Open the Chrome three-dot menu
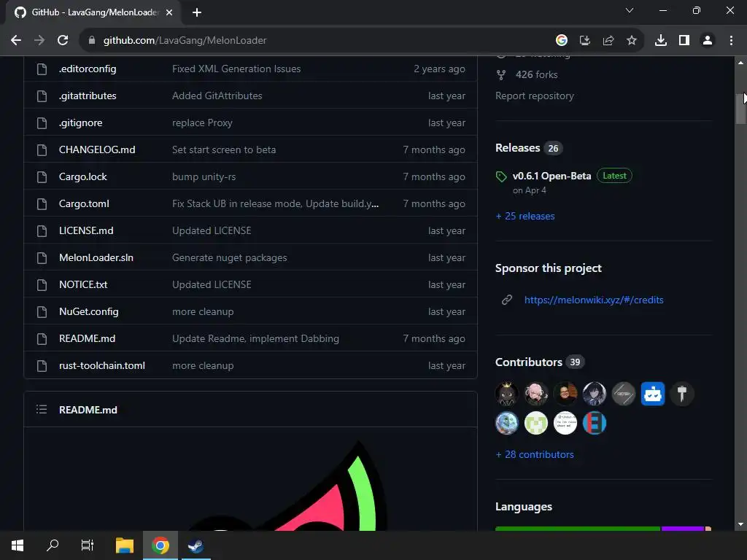Image resolution: width=747 pixels, height=560 pixels. pos(731,41)
